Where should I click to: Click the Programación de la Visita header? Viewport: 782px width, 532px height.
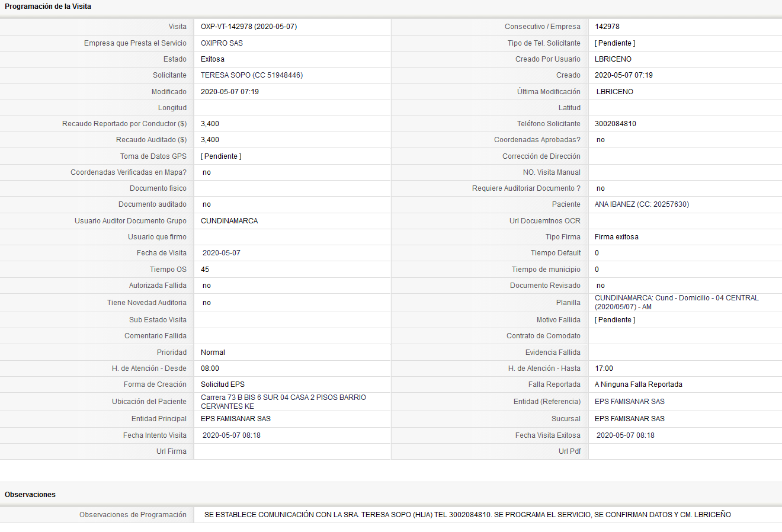pyautogui.click(x=48, y=7)
